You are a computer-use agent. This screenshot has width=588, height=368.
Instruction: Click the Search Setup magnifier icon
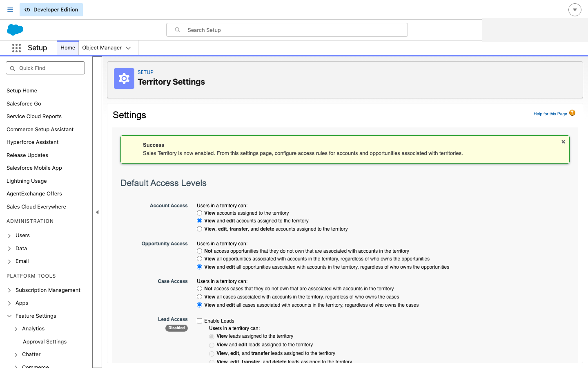(x=178, y=30)
